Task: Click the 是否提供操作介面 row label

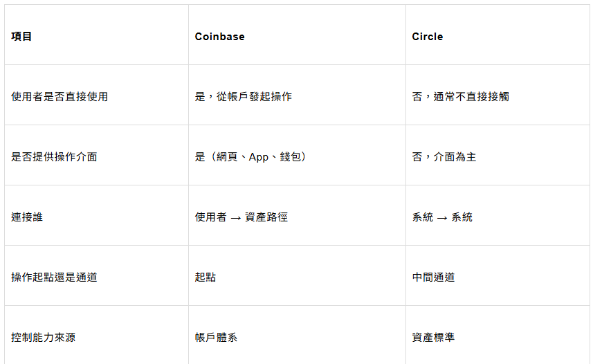Action: tap(54, 157)
